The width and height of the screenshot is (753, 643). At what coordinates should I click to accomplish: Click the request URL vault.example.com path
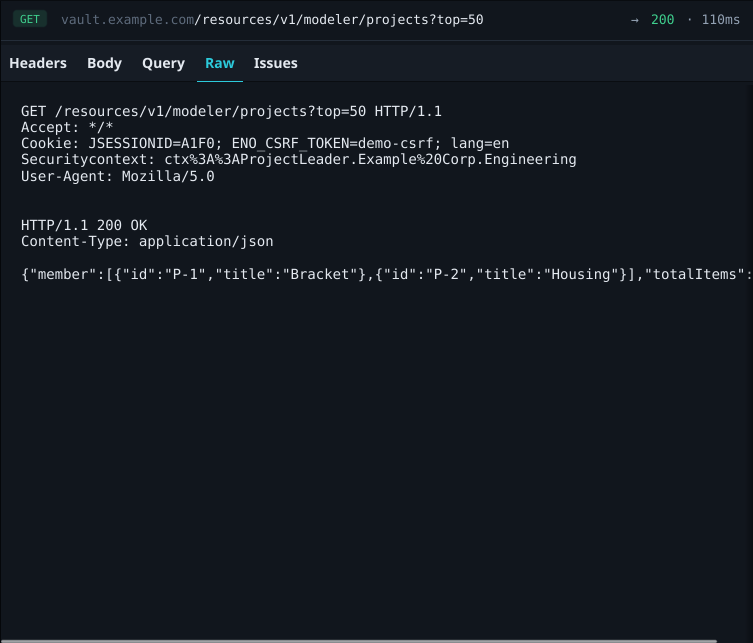pyautogui.click(x=272, y=20)
